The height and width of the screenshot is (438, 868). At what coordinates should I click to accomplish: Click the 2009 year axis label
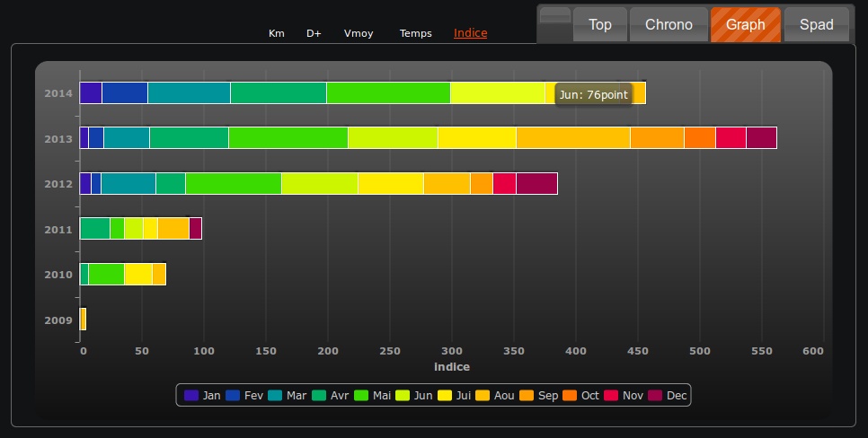58,320
